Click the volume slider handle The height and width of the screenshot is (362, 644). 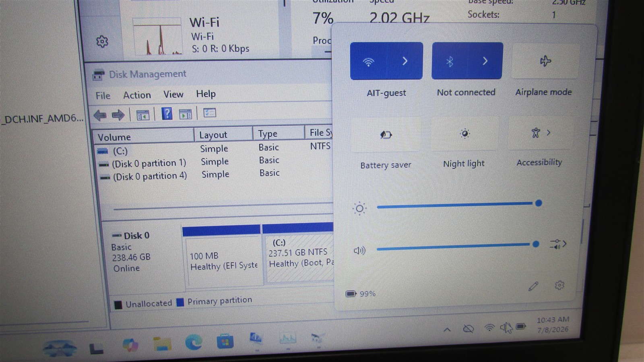point(536,244)
